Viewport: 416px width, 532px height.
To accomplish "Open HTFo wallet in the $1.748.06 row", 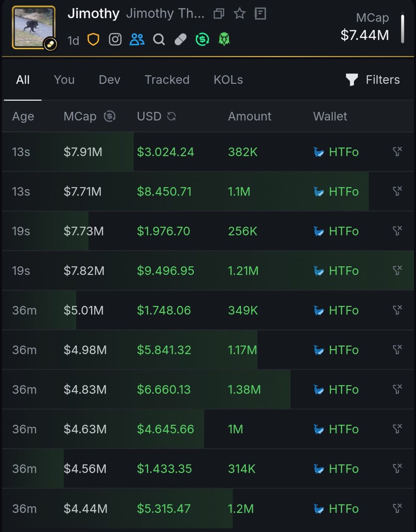I will click(x=344, y=310).
